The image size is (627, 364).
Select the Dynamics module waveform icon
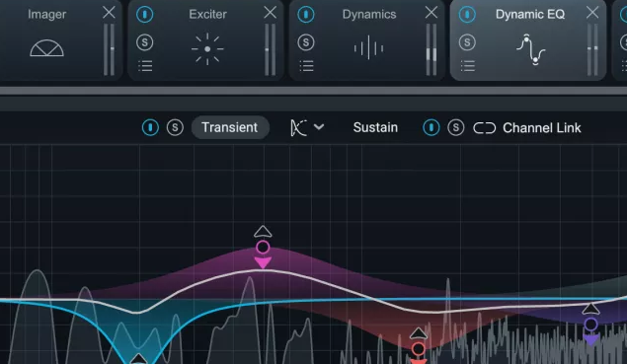368,48
